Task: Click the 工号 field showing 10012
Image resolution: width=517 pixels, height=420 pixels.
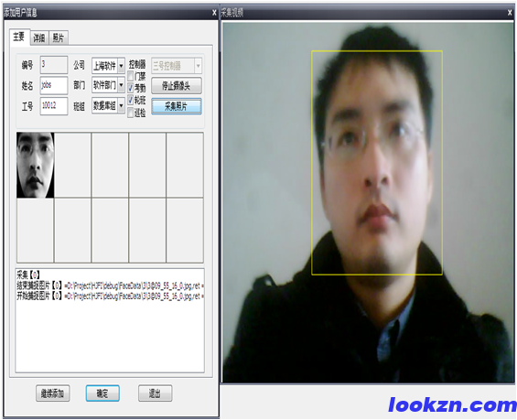Action: click(x=54, y=106)
